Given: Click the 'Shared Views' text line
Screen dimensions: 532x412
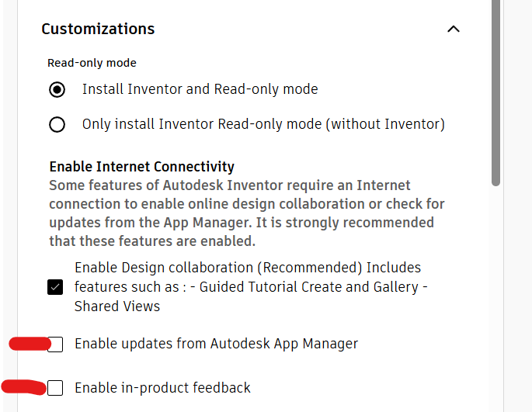Looking at the screenshot, I should 117,306.
